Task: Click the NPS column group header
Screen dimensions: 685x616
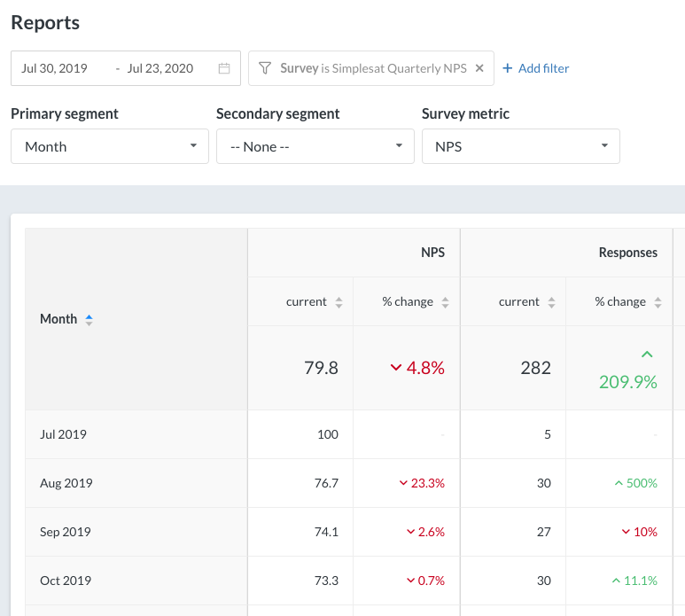Action: (432, 253)
